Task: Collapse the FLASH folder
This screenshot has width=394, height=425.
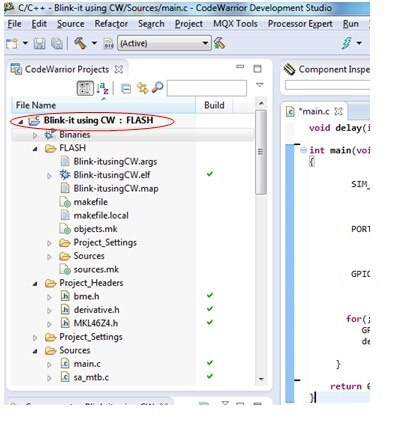Action: pos(35,149)
